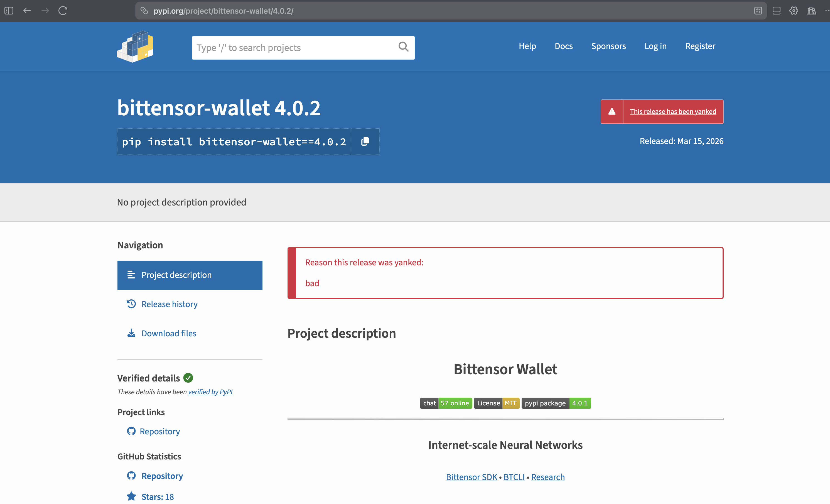Open browser settings gear icon
The image size is (830, 504).
[794, 11]
